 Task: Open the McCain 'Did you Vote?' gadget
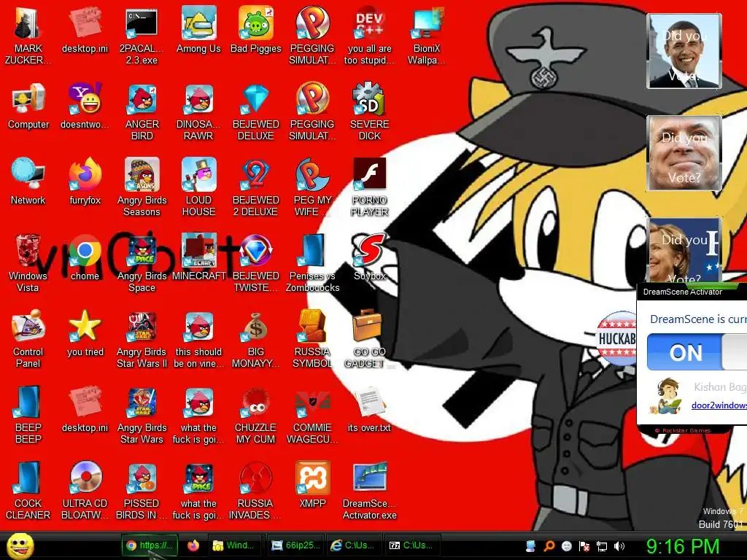coord(684,153)
